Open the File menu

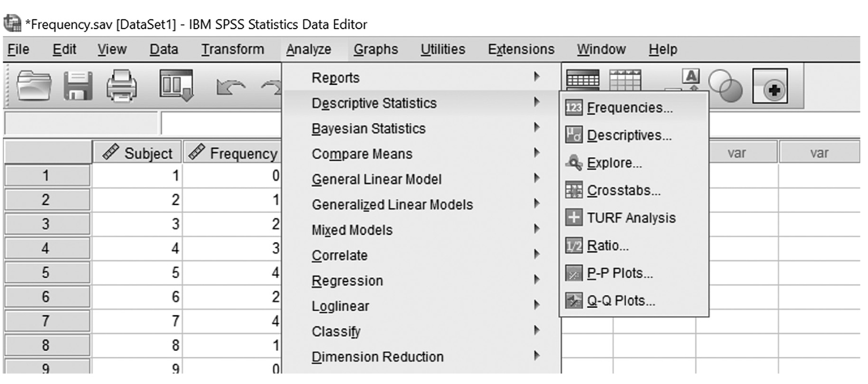pos(18,49)
